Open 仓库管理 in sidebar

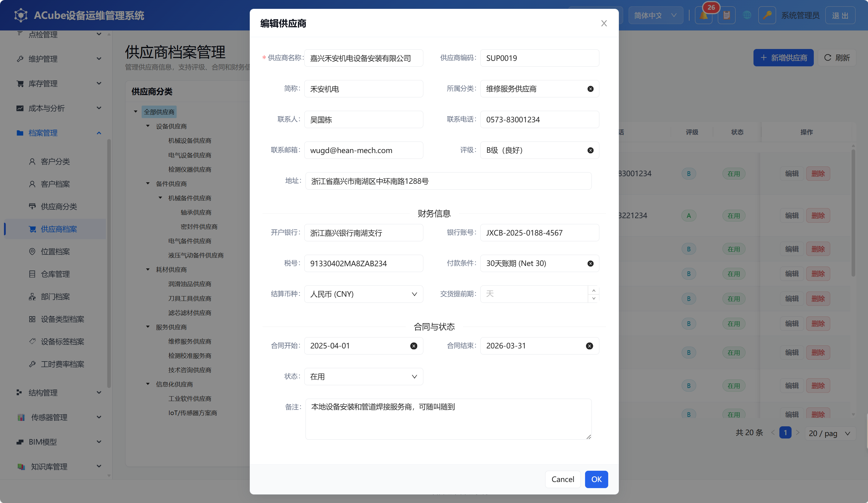tap(55, 274)
